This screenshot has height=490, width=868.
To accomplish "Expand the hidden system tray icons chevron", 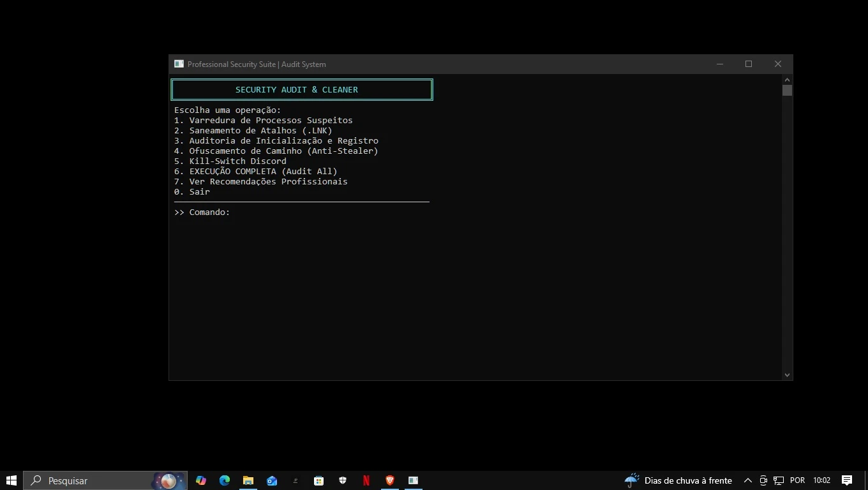I will (747, 480).
